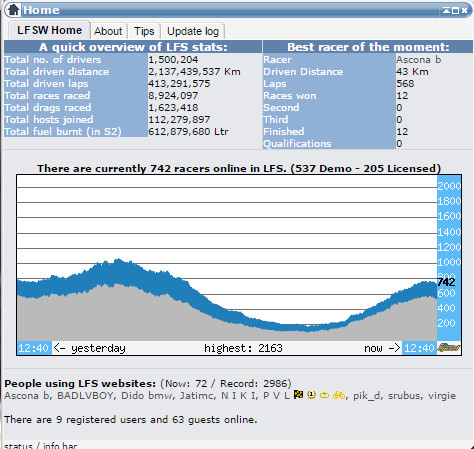This screenshot has width=474, height=449.
Task: Click Driven Distance value 43 Km
Action: tap(412, 72)
